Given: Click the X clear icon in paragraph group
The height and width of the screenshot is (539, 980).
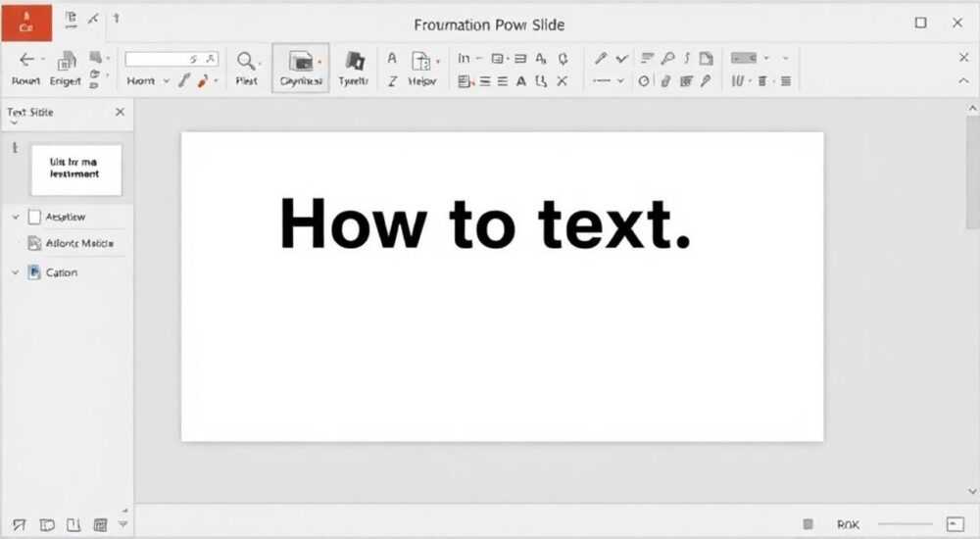Looking at the screenshot, I should point(562,80).
